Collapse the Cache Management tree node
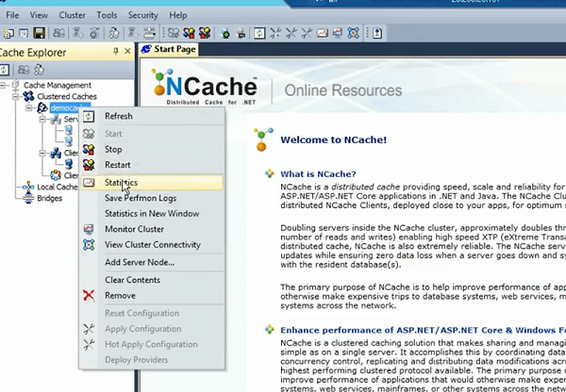Viewport: 566px width, 392px height. pyautogui.click(x=3, y=85)
